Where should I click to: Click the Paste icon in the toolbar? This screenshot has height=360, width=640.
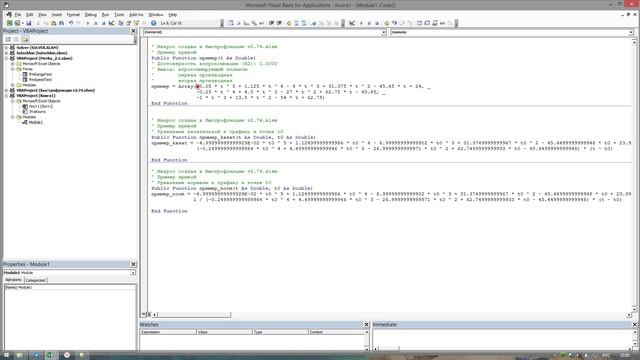point(53,23)
